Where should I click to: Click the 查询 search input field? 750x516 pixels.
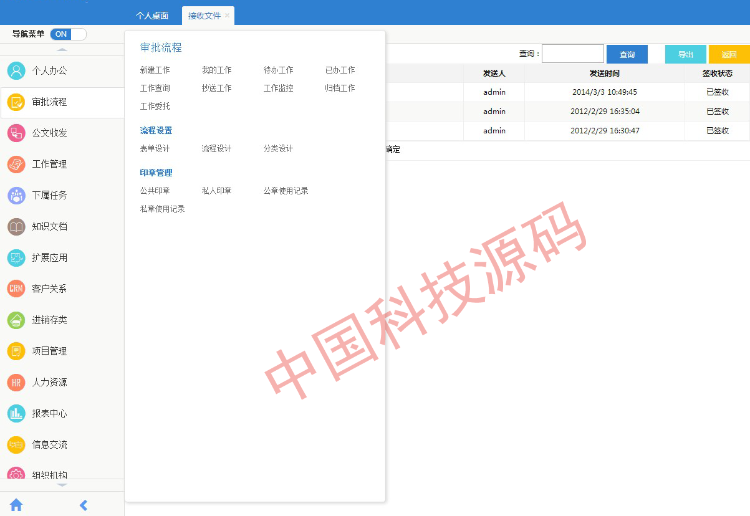pos(572,54)
